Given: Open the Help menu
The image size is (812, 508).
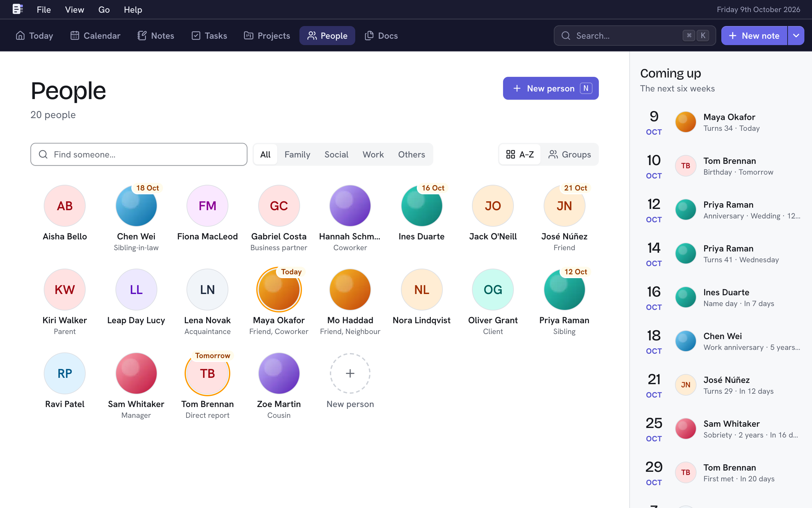Looking at the screenshot, I should [133, 10].
